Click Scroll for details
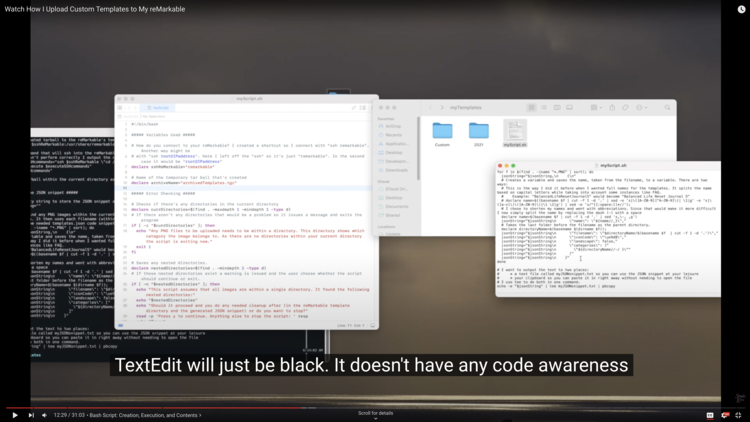Screen dimensions: 750x422 pyautogui.click(x=375, y=413)
